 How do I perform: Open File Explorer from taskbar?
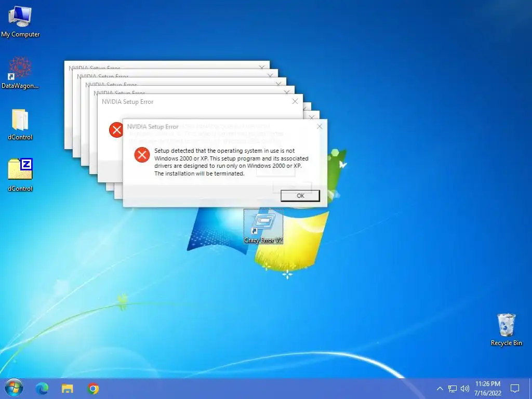[67, 389]
